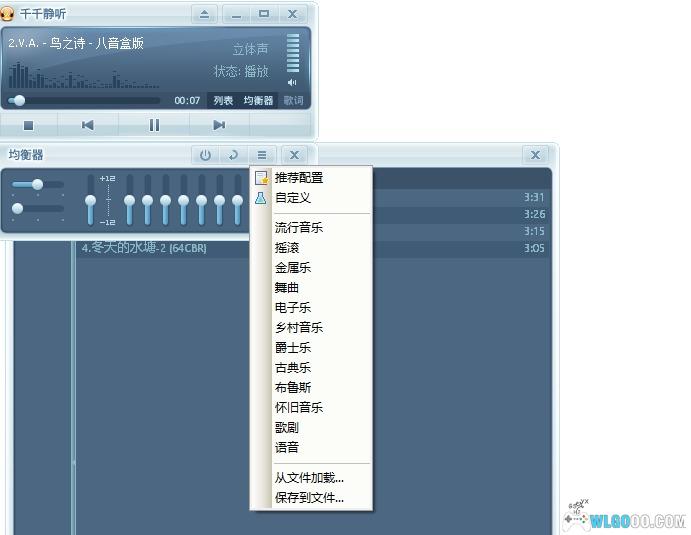Click the 3:26 duration playlist row
This screenshot has width=691, height=535.
[462, 214]
